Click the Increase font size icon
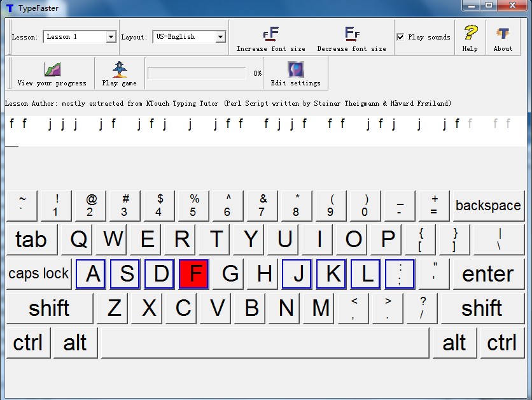The image size is (532, 400). [x=270, y=34]
